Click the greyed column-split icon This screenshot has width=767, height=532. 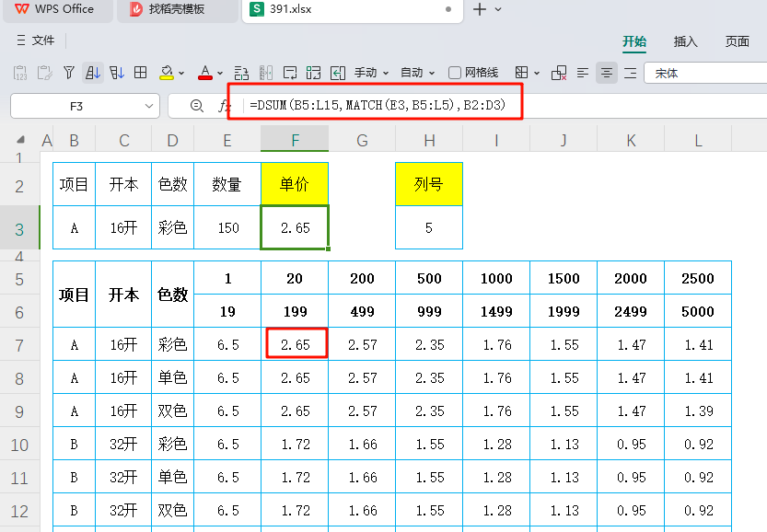pos(265,73)
